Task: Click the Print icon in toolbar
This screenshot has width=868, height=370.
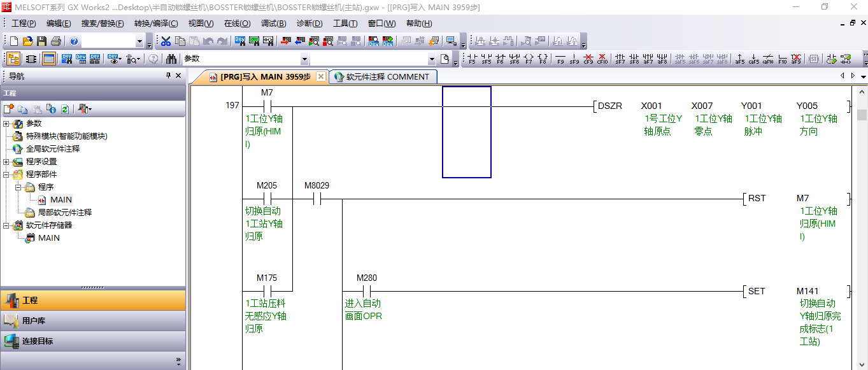Action: point(55,41)
